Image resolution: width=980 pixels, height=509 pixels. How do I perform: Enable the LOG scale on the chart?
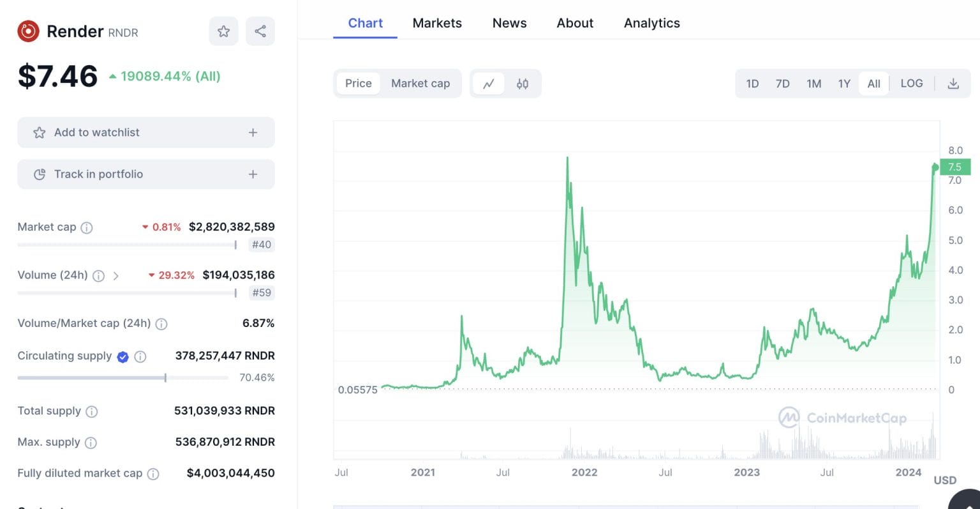pos(911,83)
